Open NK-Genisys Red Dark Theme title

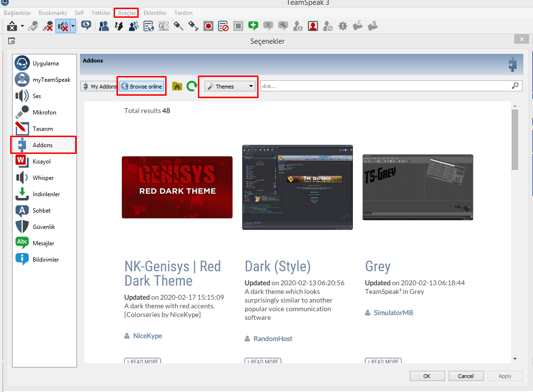(173, 274)
